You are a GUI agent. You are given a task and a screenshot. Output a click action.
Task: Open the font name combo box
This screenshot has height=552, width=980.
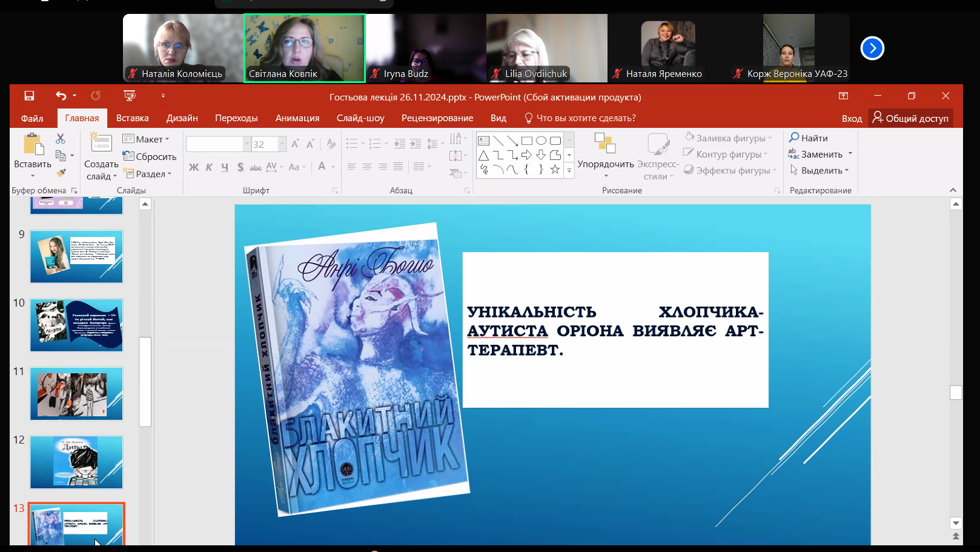(218, 144)
